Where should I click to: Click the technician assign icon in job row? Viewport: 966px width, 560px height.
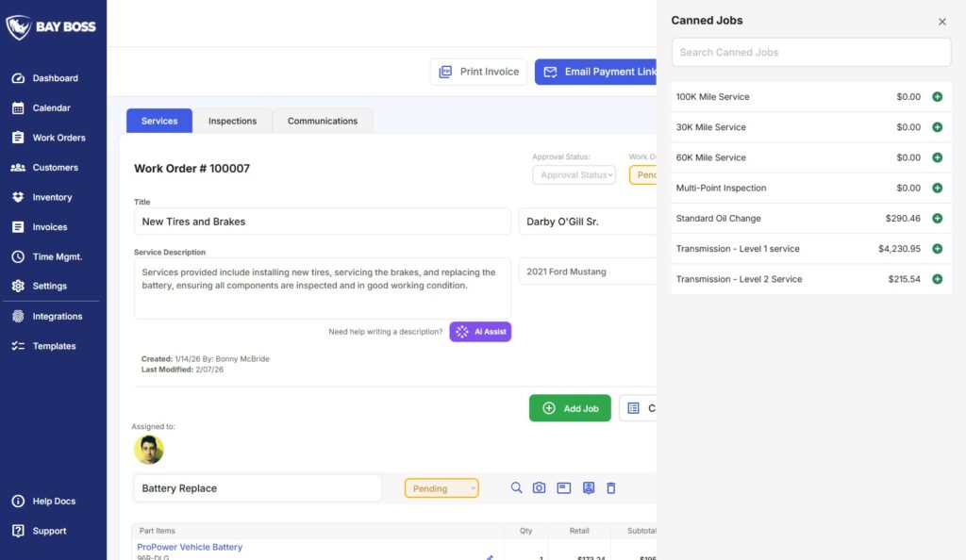click(x=588, y=488)
